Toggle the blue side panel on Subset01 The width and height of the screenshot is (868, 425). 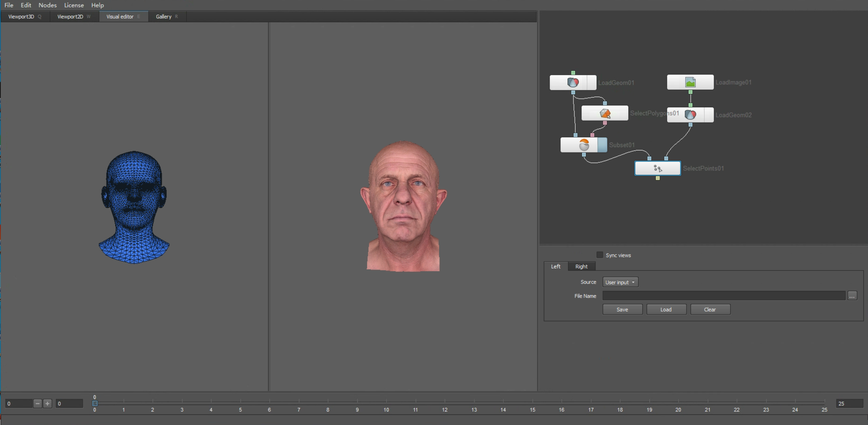[602, 145]
